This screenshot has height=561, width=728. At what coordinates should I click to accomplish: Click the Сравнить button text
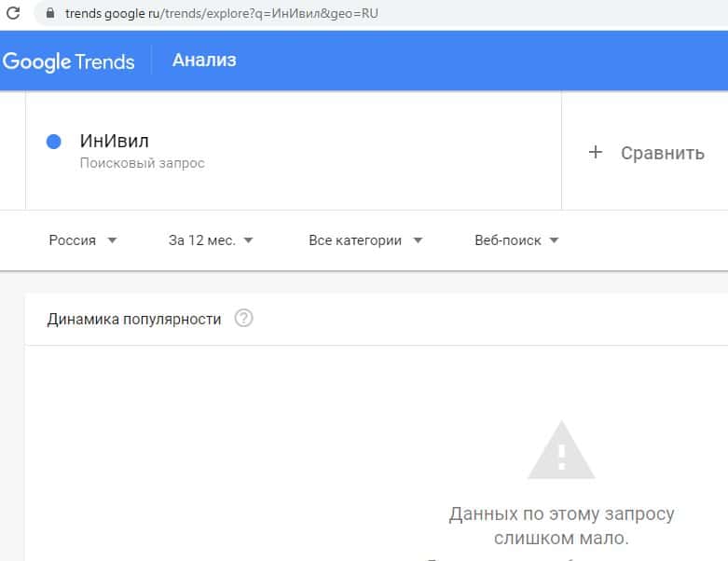pos(662,153)
